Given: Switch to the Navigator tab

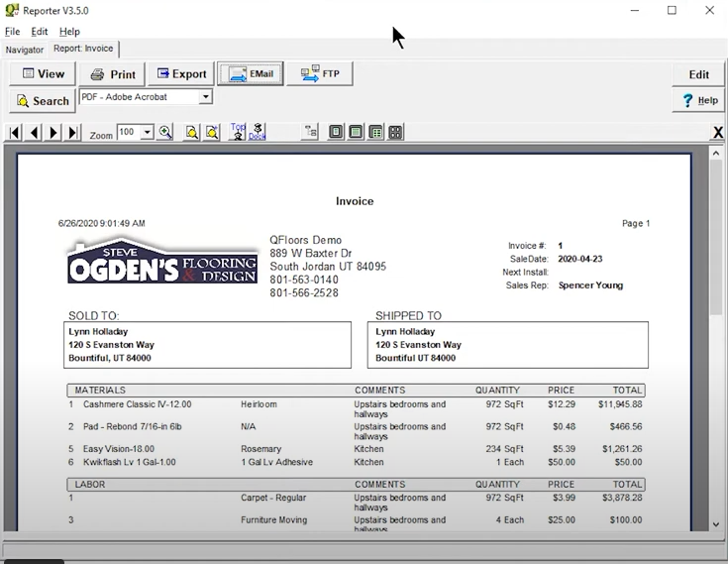Looking at the screenshot, I should [25, 50].
